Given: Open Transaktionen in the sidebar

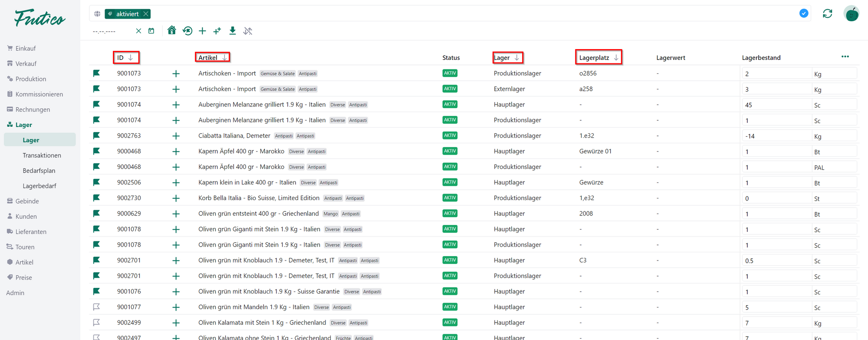Looking at the screenshot, I should coord(42,155).
